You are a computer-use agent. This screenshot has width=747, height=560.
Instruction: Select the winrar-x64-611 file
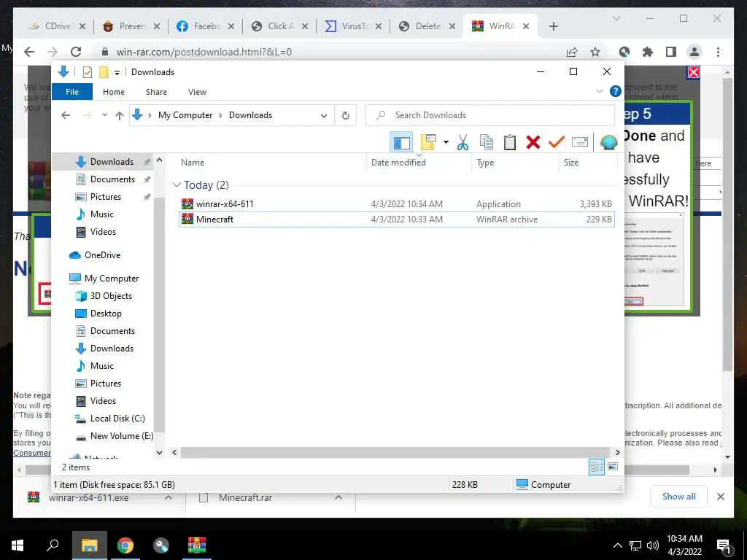click(396, 204)
